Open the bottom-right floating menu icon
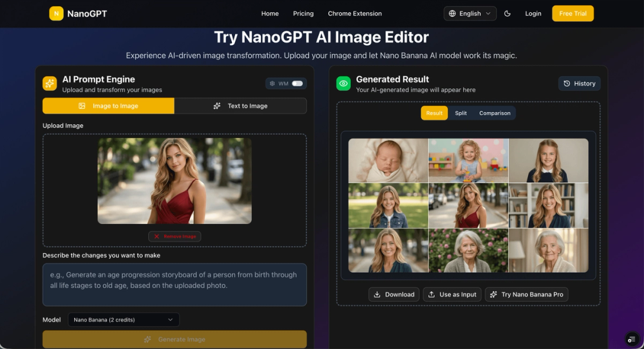 [x=632, y=339]
